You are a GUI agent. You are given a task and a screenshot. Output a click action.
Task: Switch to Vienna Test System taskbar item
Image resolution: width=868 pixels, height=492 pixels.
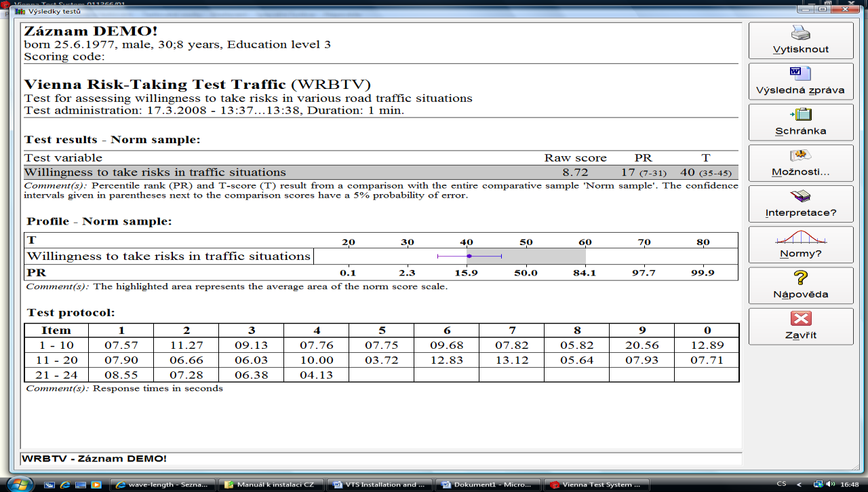pos(597,485)
